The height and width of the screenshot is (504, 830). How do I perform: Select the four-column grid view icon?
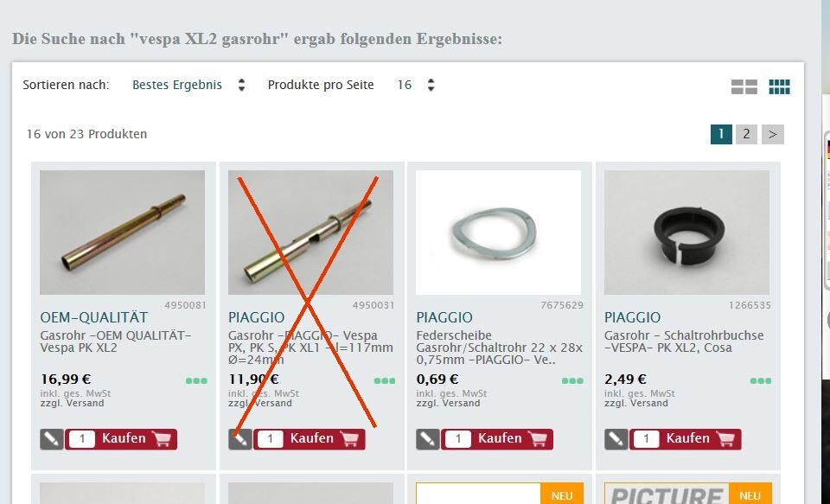779,86
